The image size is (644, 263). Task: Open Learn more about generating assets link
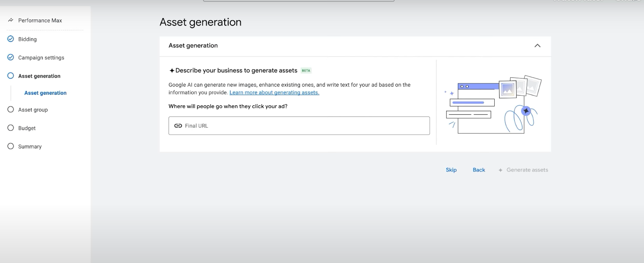(x=274, y=93)
